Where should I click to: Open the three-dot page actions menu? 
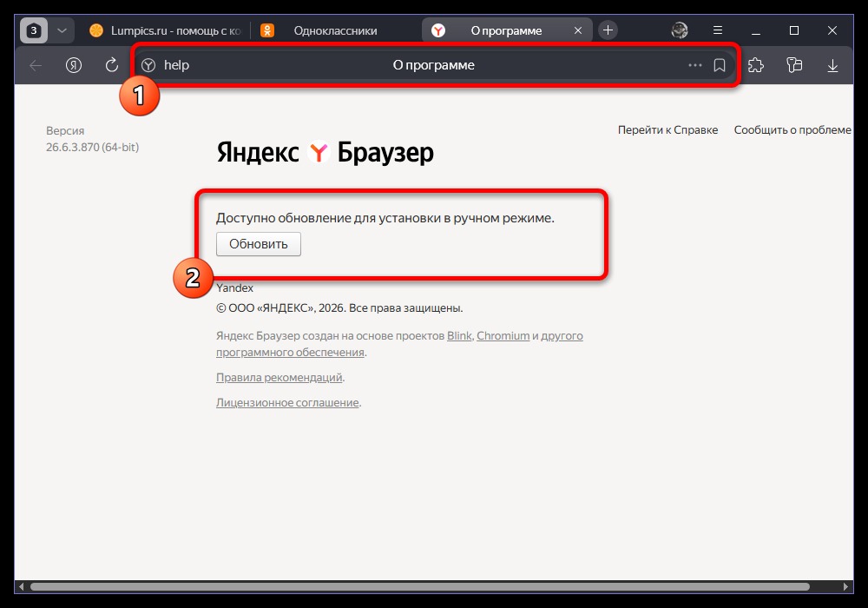694,65
